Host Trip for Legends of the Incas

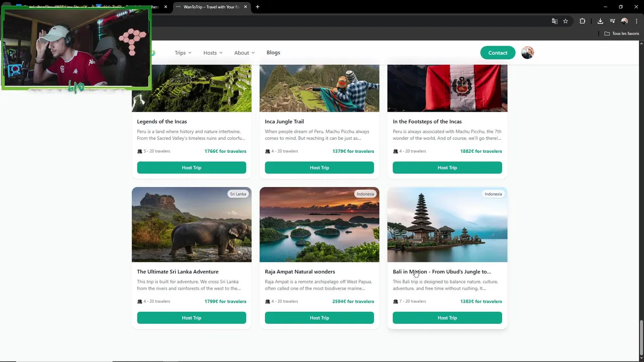[x=192, y=167]
